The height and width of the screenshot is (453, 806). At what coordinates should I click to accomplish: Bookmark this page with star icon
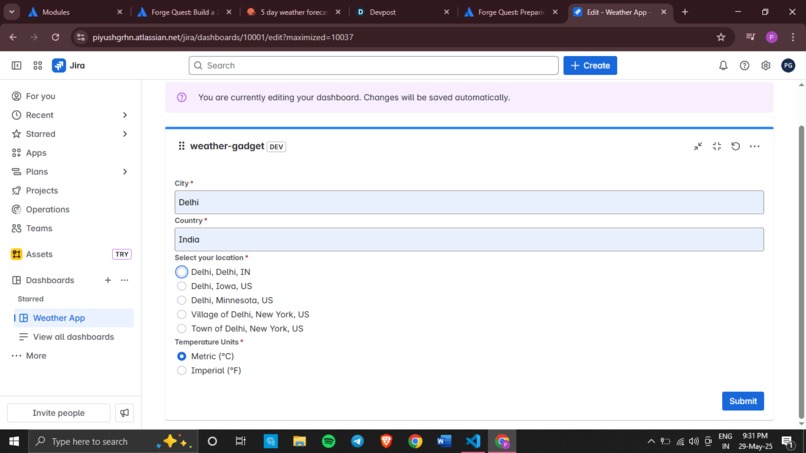[721, 37]
